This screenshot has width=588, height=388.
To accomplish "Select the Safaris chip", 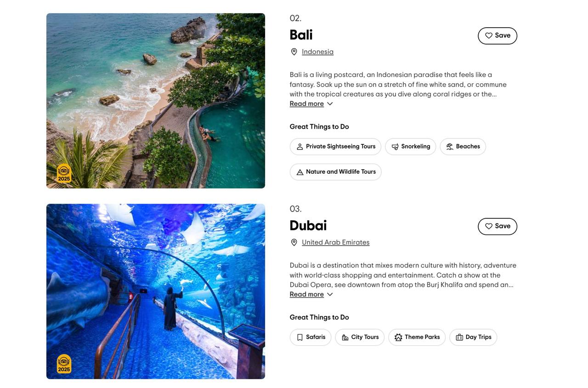I will 311,337.
